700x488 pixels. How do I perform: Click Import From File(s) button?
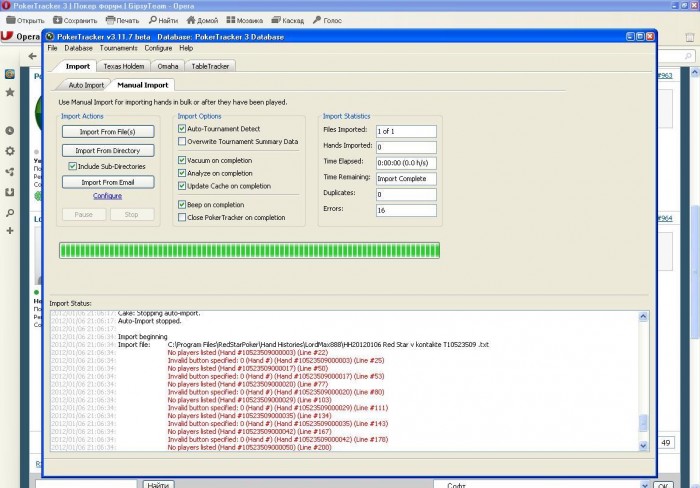(x=108, y=132)
